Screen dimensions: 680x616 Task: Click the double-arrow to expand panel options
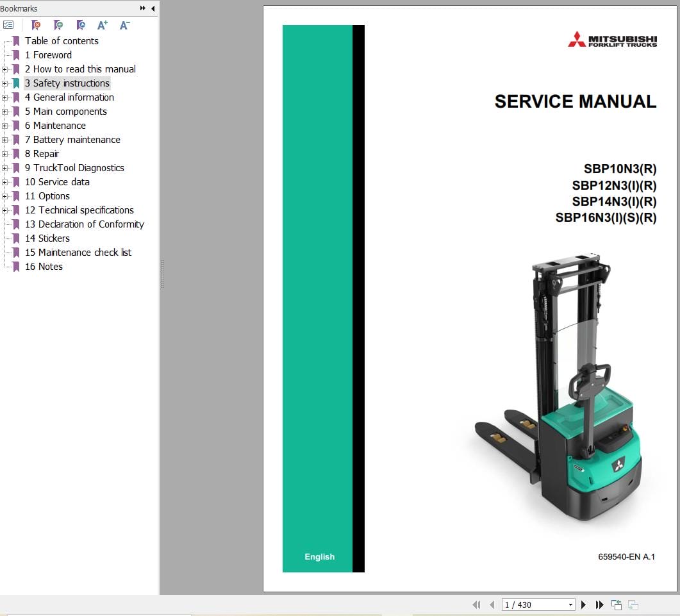pos(142,8)
